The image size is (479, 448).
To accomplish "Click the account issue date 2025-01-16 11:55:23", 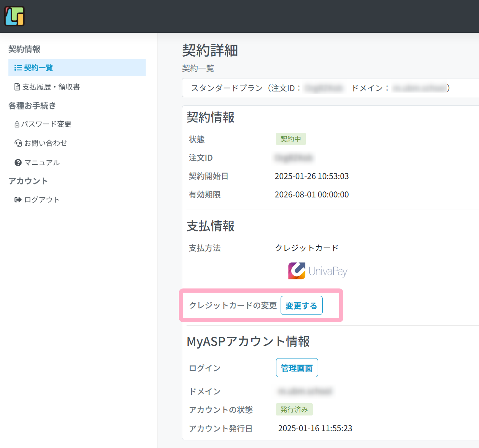I will pyautogui.click(x=315, y=428).
